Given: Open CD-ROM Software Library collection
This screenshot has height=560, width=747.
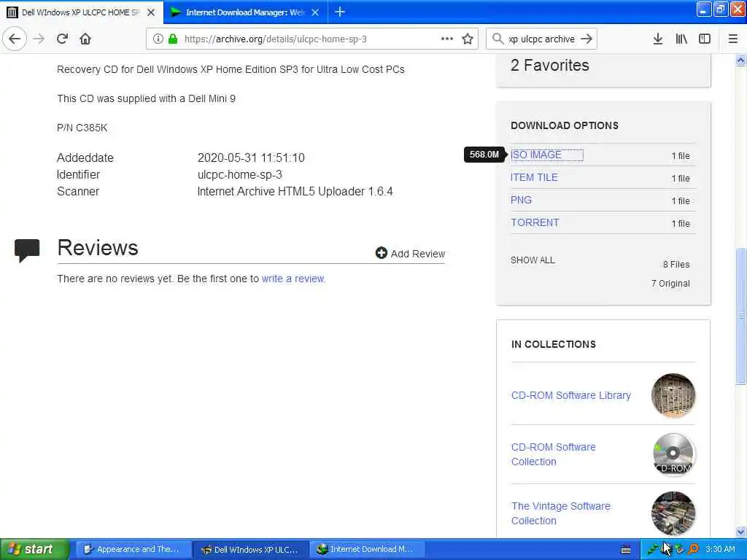Looking at the screenshot, I should pos(570,395).
